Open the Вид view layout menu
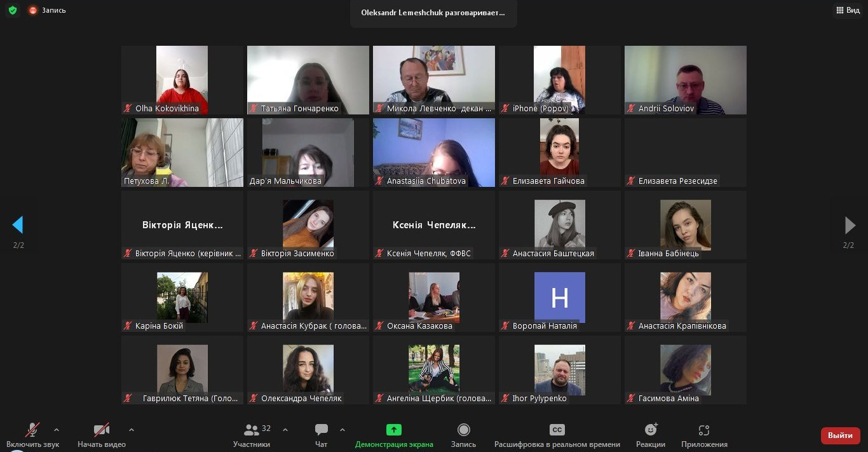This screenshot has height=452, width=868. click(848, 10)
